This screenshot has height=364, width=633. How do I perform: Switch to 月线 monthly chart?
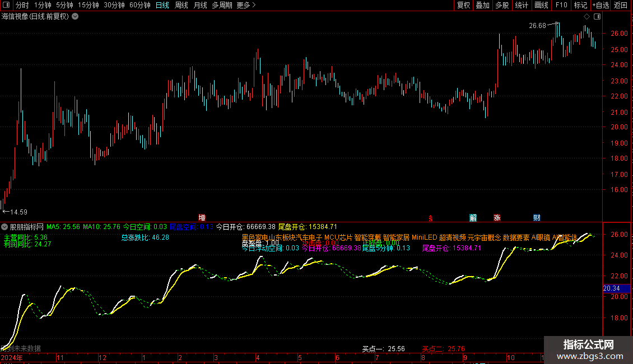click(x=200, y=5)
